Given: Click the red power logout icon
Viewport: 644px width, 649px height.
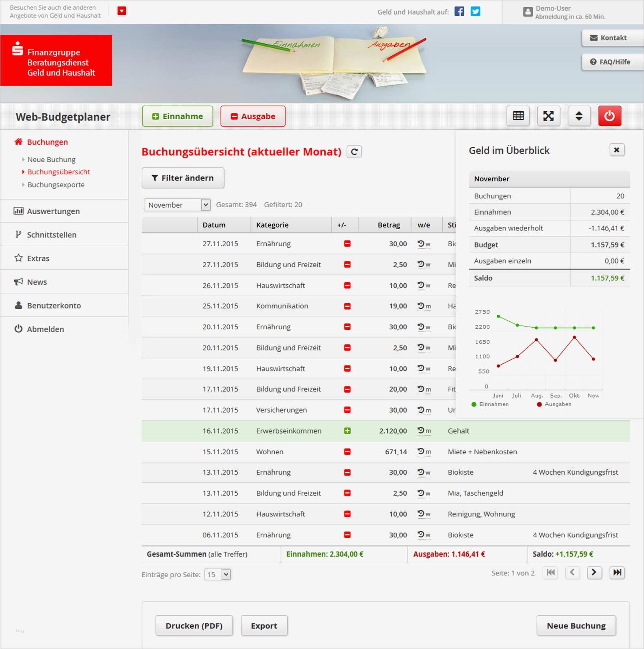Looking at the screenshot, I should pos(610,116).
